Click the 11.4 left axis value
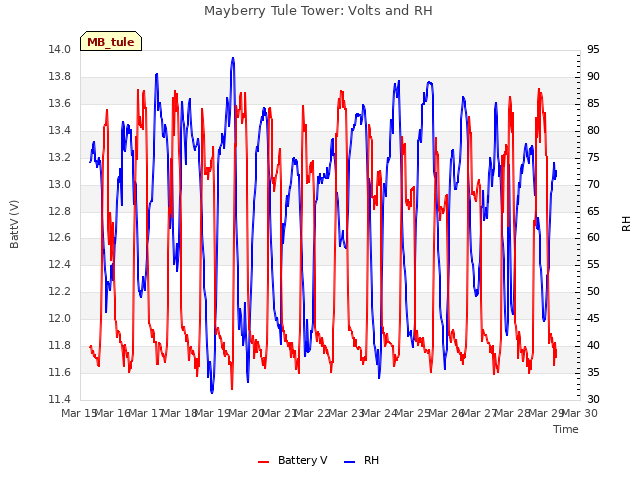This screenshot has height=480, width=640. (60, 399)
